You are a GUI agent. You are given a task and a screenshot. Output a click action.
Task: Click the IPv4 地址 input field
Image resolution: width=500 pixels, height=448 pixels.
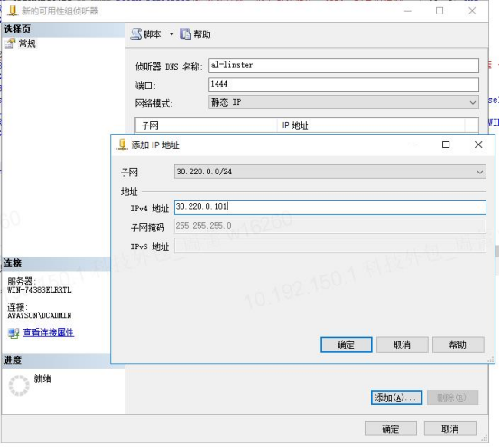pos(330,207)
